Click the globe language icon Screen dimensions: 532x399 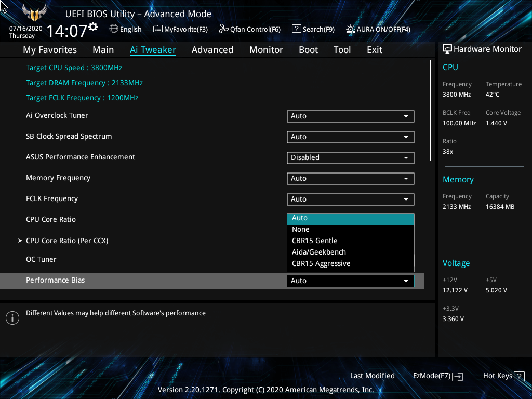[x=114, y=29]
